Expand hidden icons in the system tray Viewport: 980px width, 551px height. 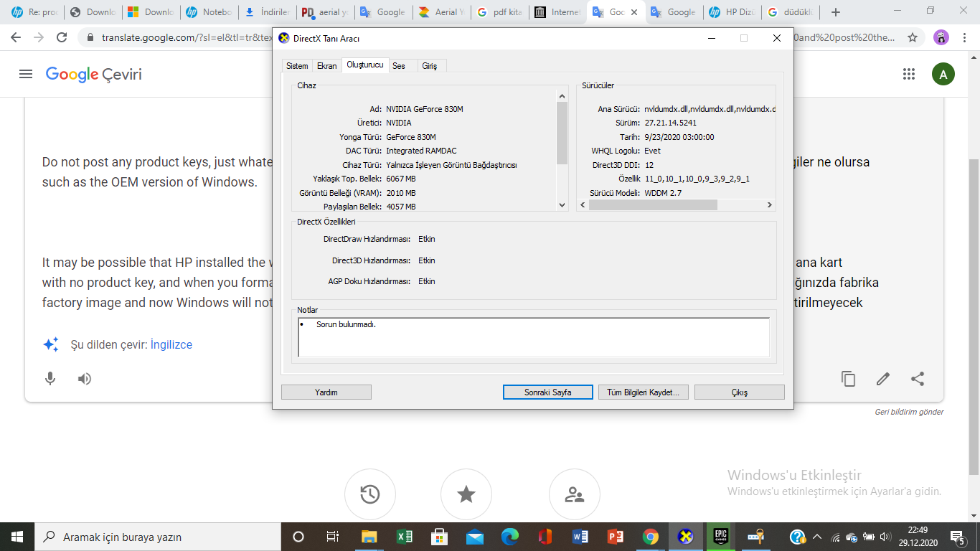[x=818, y=536]
